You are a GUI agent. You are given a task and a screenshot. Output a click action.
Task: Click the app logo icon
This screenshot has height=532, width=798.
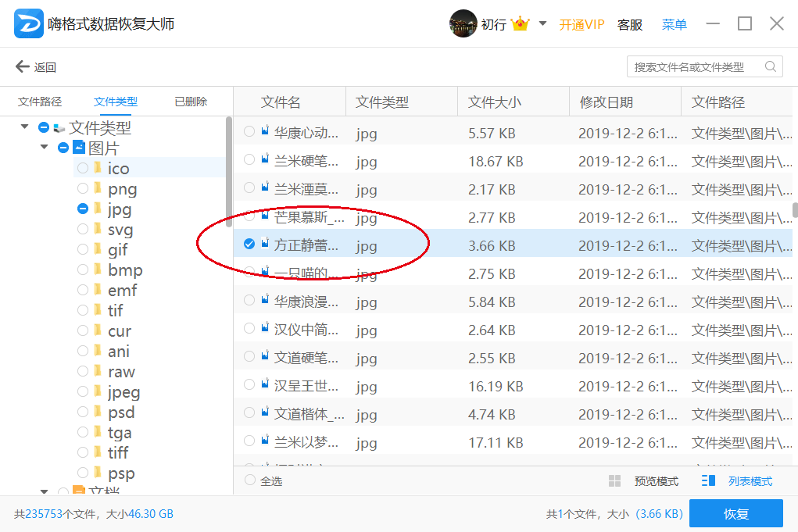tap(28, 23)
